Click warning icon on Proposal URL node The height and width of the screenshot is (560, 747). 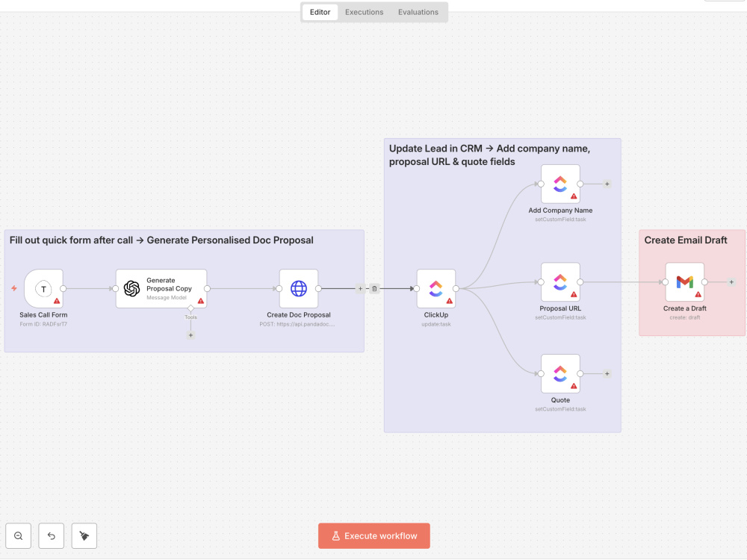coord(574,294)
